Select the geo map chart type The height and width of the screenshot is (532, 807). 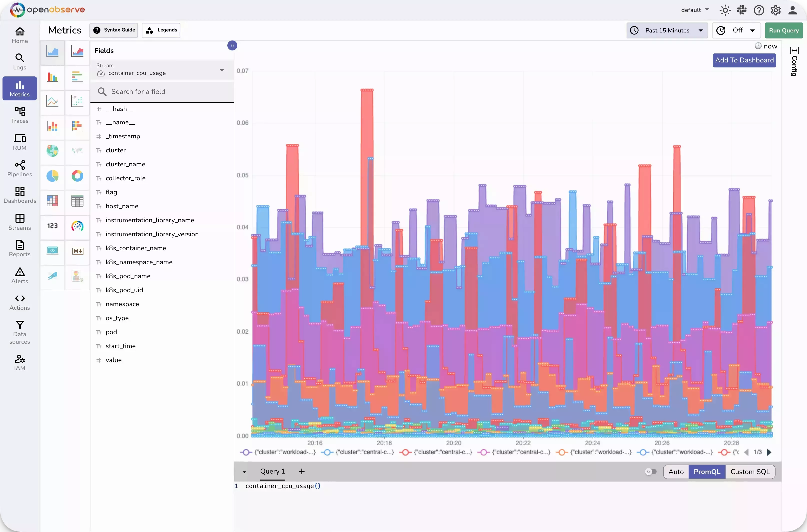[52, 151]
